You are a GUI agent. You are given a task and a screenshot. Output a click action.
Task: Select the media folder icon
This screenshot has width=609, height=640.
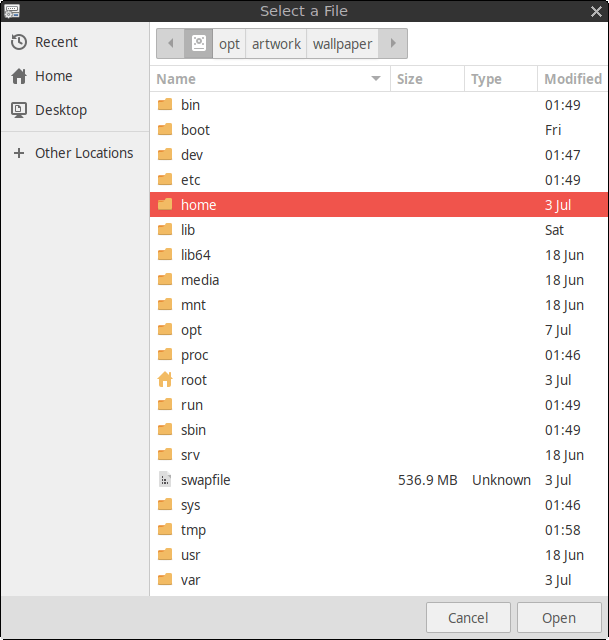165,279
